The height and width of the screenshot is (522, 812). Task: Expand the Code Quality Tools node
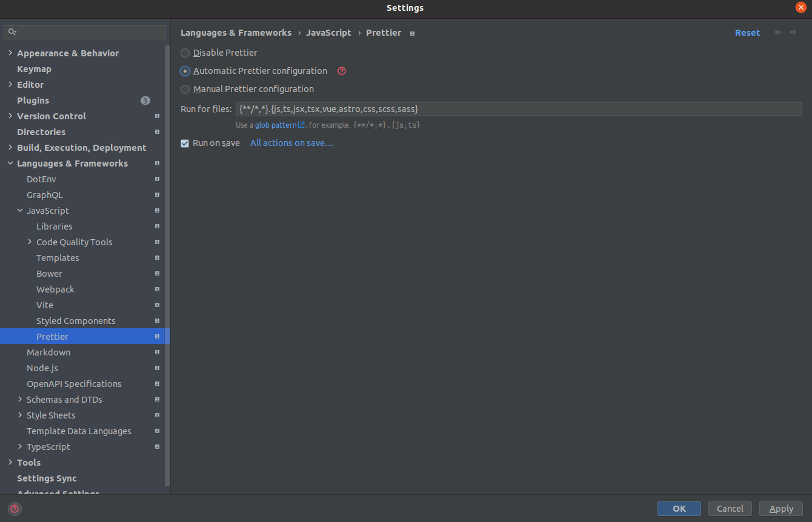[30, 242]
